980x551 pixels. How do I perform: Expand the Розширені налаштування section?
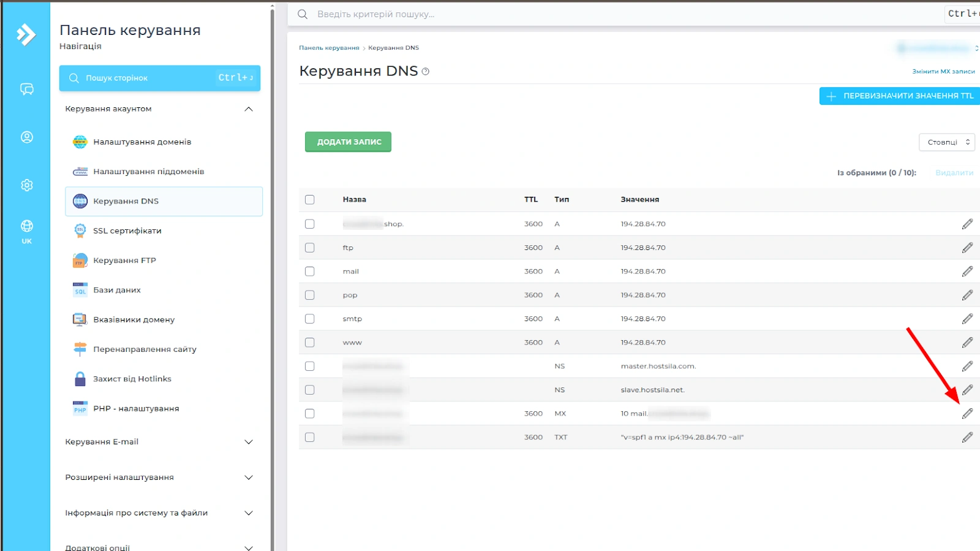(x=159, y=477)
